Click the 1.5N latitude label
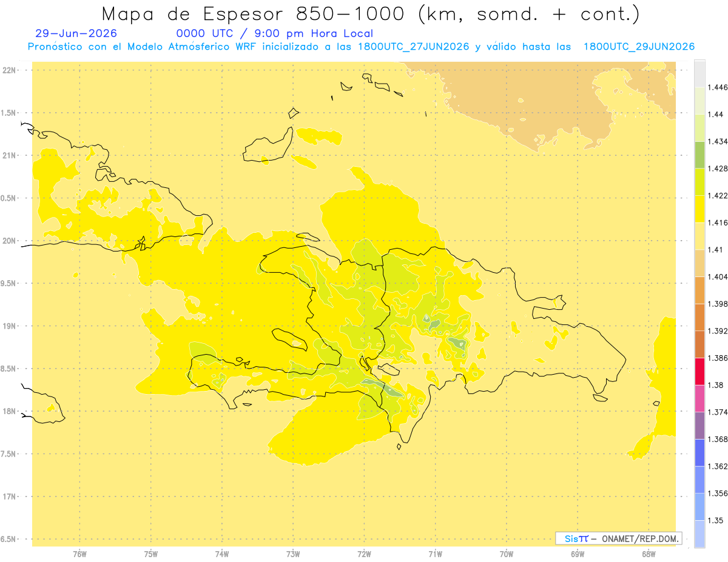Screen dimensions: 728x562 (x=9, y=113)
